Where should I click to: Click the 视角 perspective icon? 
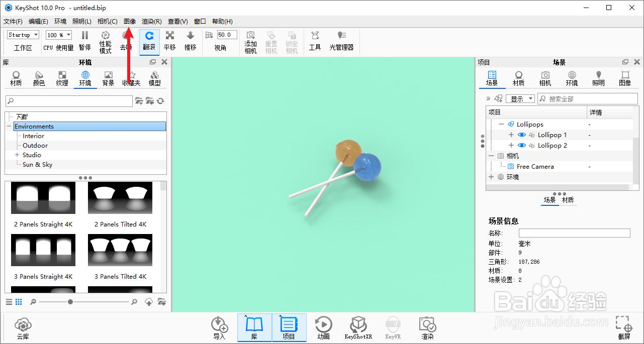coord(209,35)
